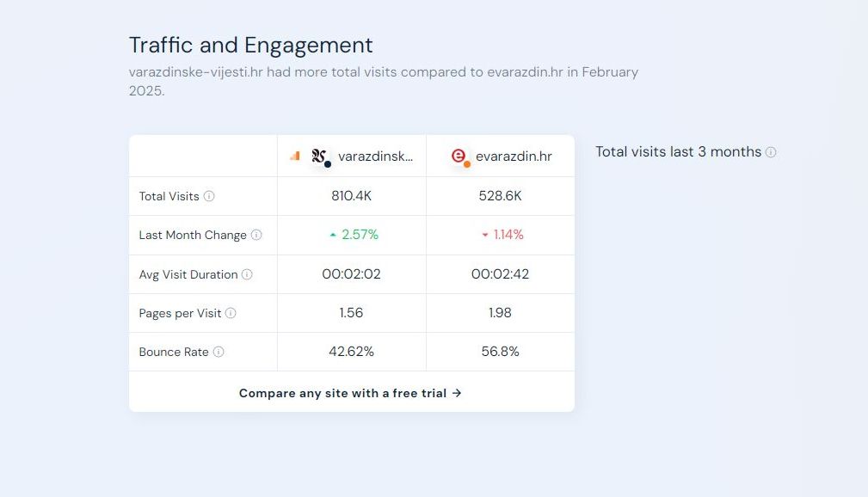The width and height of the screenshot is (868, 497).
Task: Click info icon next to Total Visits
Action: point(209,196)
